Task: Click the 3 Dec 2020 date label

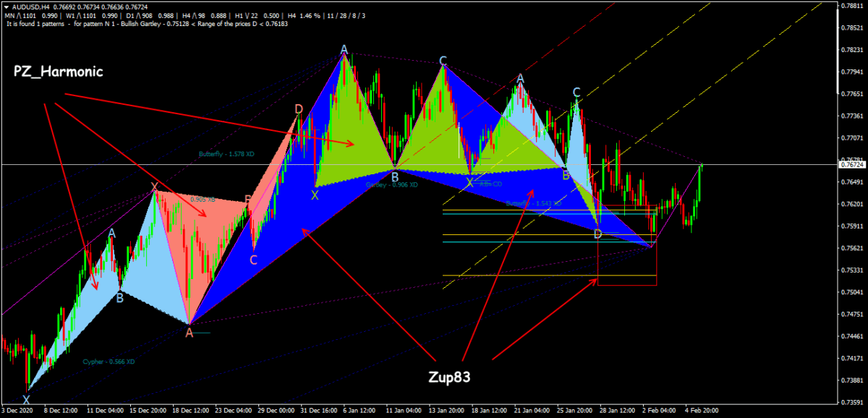Action: tap(19, 409)
